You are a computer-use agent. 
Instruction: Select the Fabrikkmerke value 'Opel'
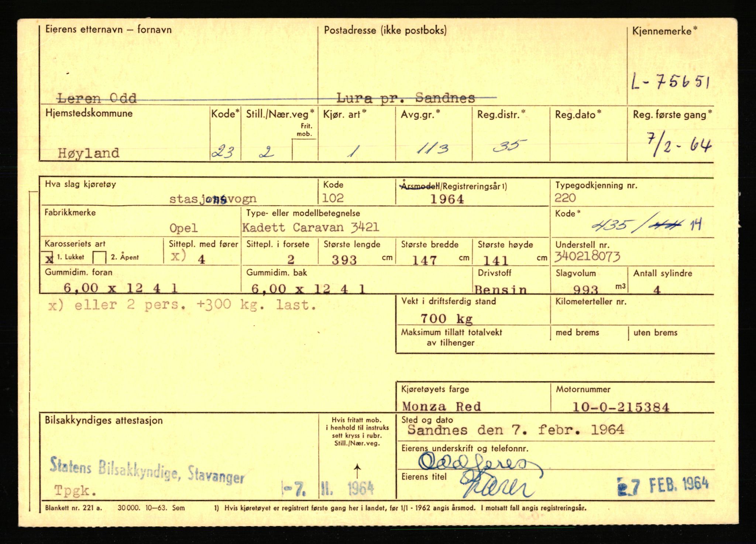point(183,228)
